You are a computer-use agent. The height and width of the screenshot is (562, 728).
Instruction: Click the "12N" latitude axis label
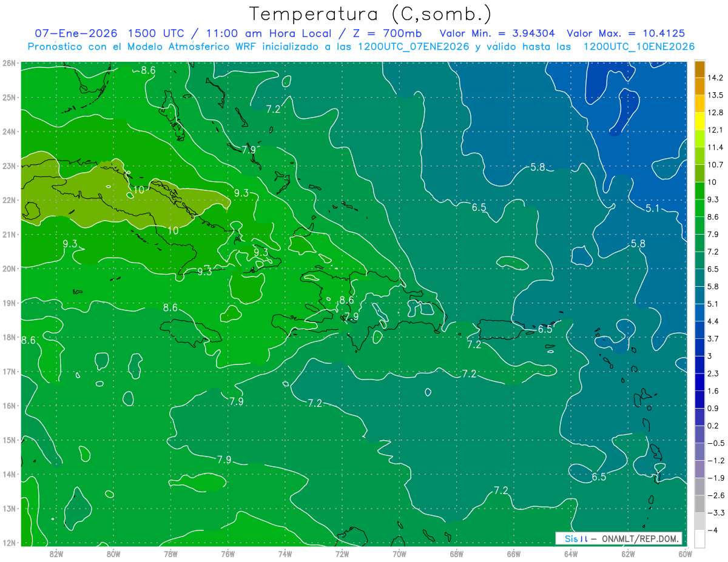point(8,543)
